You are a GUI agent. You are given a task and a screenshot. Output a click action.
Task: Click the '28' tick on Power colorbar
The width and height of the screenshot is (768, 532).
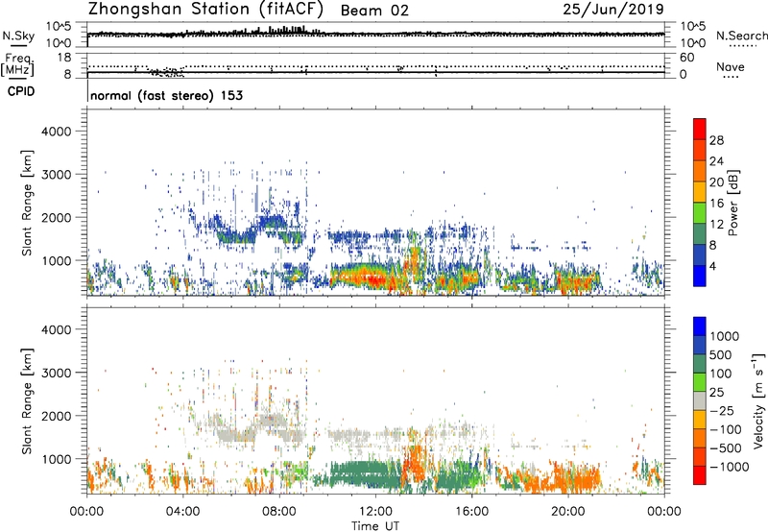pos(716,140)
